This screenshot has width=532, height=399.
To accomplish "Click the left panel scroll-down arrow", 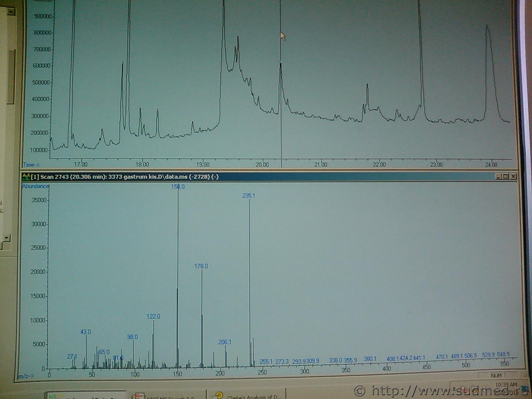I will pyautogui.click(x=7, y=237).
